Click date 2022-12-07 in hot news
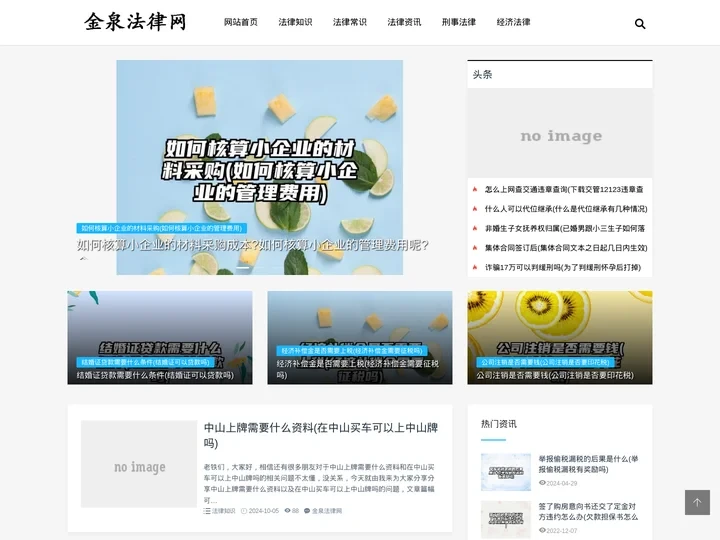The height and width of the screenshot is (540, 720). pyautogui.click(x=562, y=531)
